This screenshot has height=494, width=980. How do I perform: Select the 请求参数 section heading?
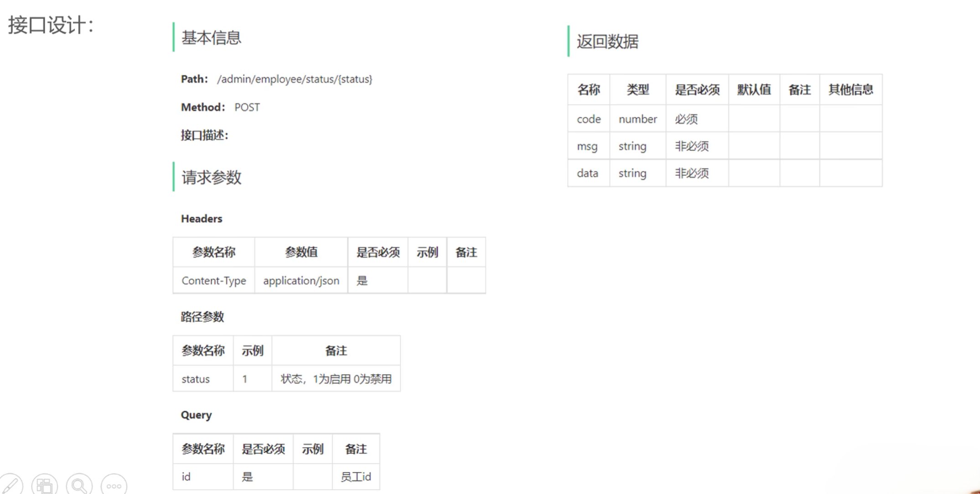click(211, 177)
